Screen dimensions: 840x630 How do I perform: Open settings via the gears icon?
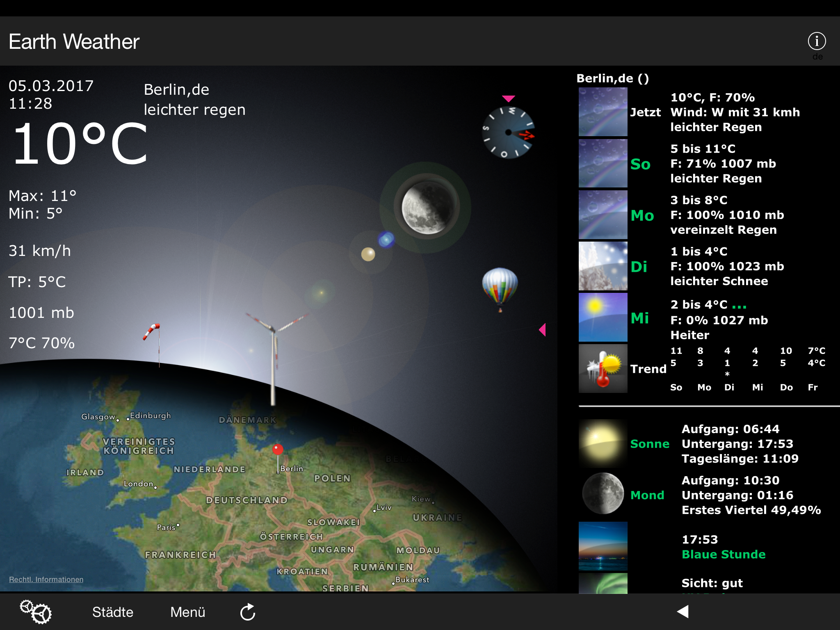point(36,612)
